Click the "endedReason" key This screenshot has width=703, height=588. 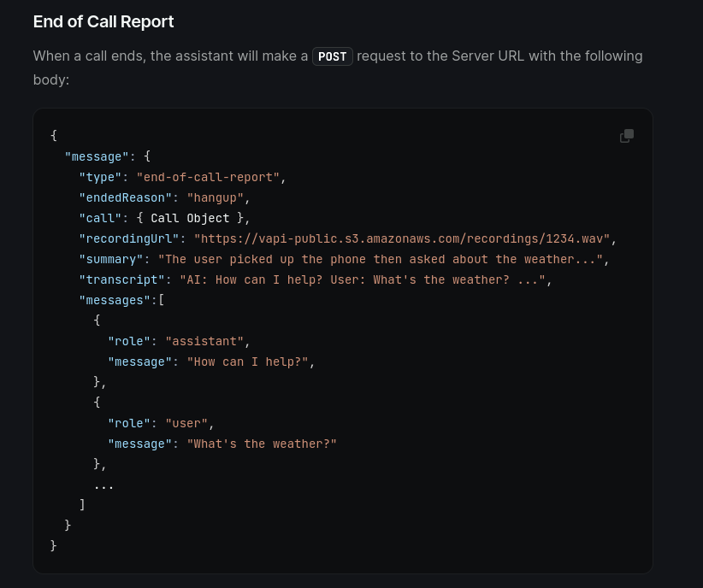click(126, 197)
